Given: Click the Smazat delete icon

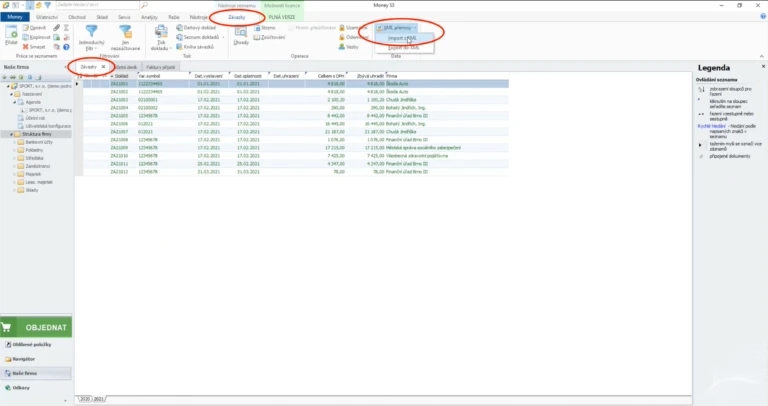Looking at the screenshot, I should (x=25, y=47).
